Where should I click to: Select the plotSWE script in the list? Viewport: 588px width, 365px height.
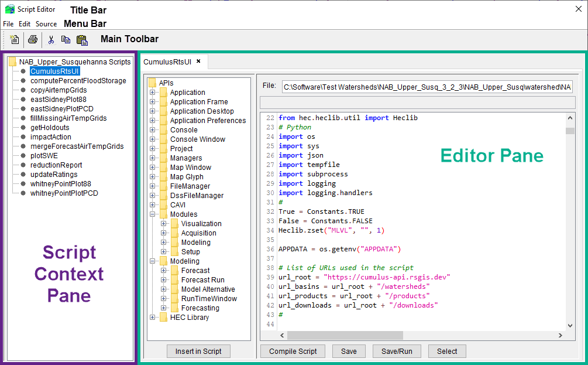pyautogui.click(x=43, y=156)
